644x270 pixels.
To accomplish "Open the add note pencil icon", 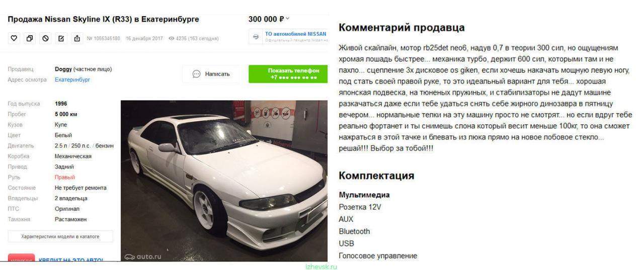I will coord(61,38).
